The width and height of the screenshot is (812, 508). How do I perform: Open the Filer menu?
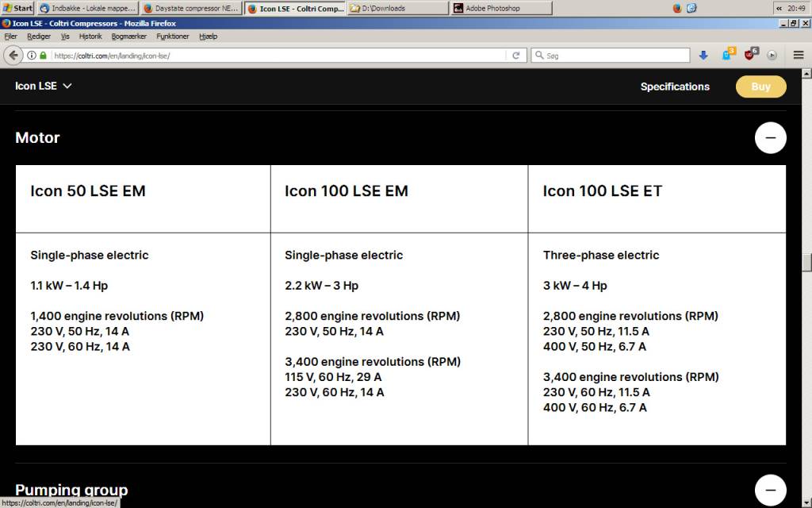coord(11,37)
